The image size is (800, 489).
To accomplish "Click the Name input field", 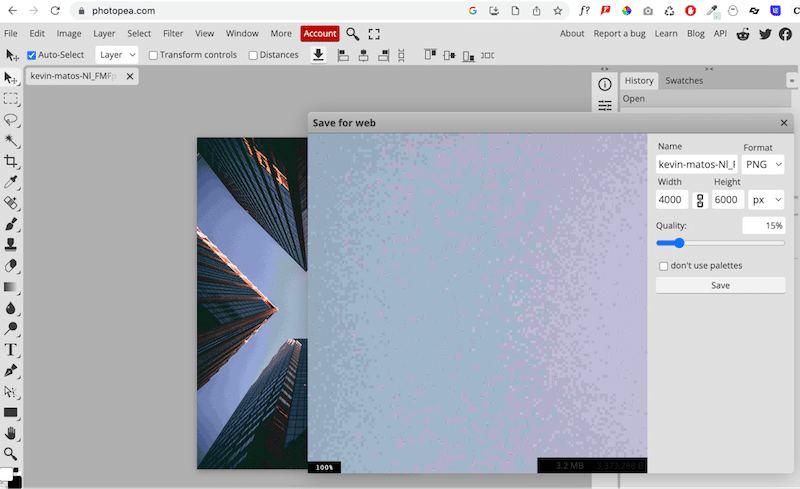I will coord(697,164).
